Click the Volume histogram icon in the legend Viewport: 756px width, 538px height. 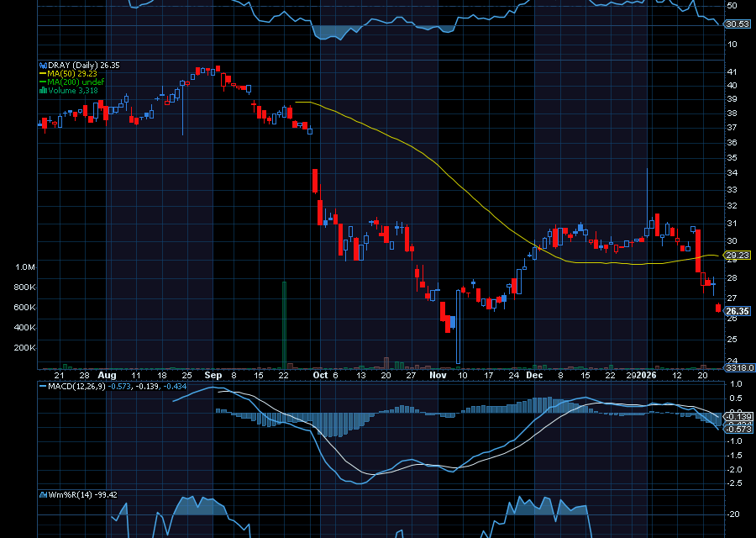[42, 89]
